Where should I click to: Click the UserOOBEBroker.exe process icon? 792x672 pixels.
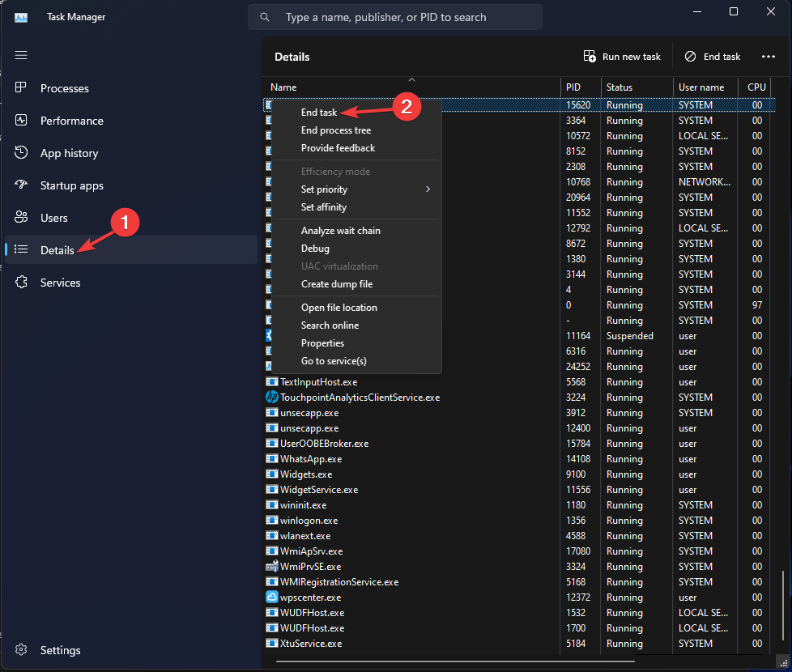272,443
